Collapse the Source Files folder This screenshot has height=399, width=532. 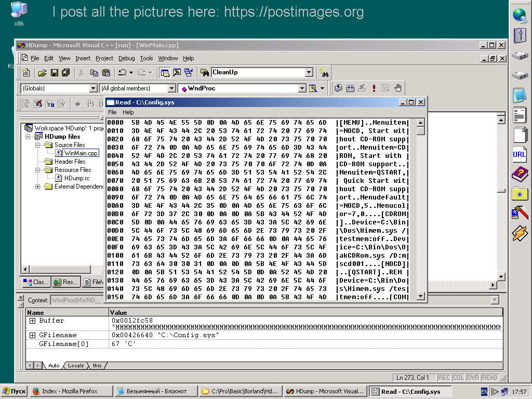click(x=37, y=145)
